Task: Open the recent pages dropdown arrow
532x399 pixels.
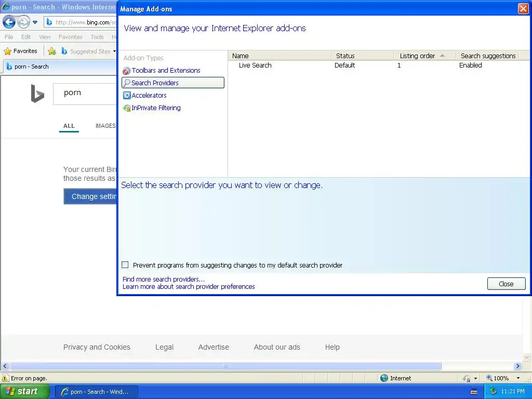Action: pos(35,22)
